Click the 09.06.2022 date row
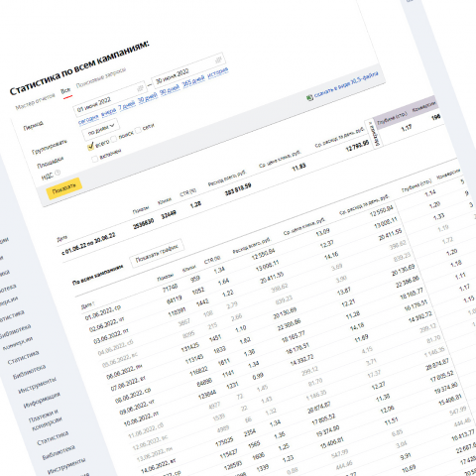Viewport: 476px width, 476px height. click(137, 408)
